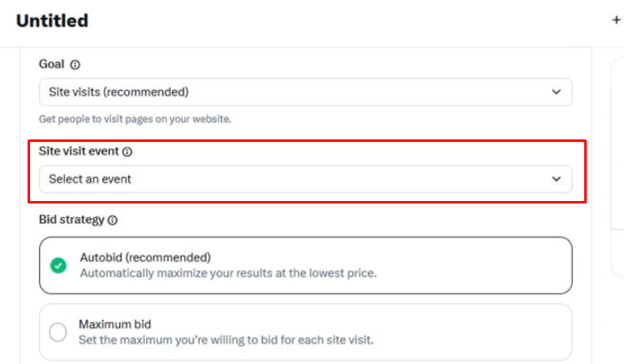Select the Maximum bid radio button
This screenshot has width=624, height=364.
click(58, 332)
